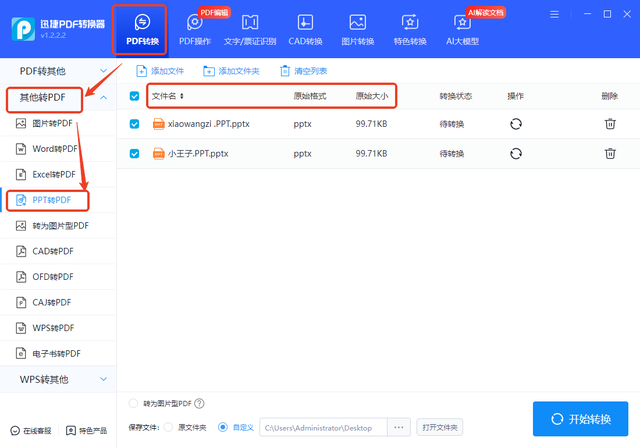Open 特色产品 link

point(87,431)
